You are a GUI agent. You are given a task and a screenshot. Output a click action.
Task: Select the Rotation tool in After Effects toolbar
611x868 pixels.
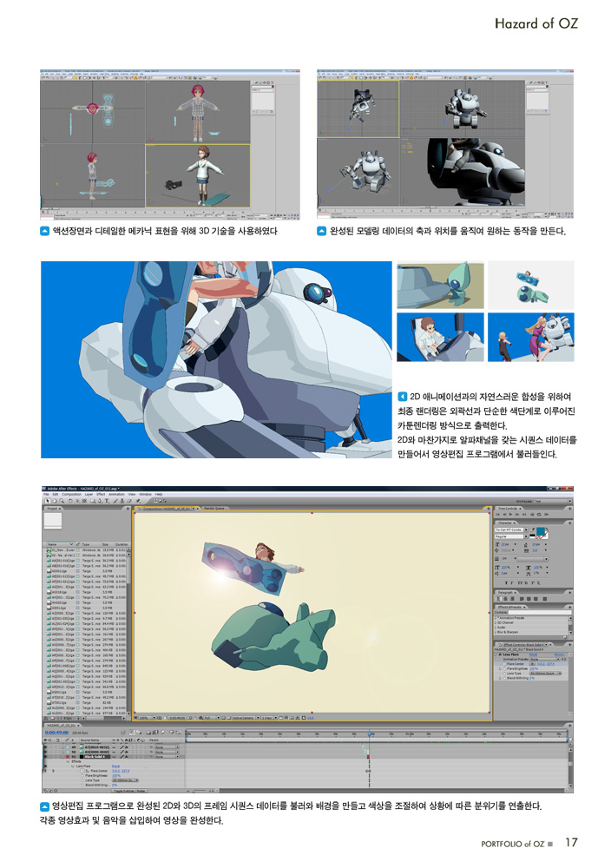70,501
